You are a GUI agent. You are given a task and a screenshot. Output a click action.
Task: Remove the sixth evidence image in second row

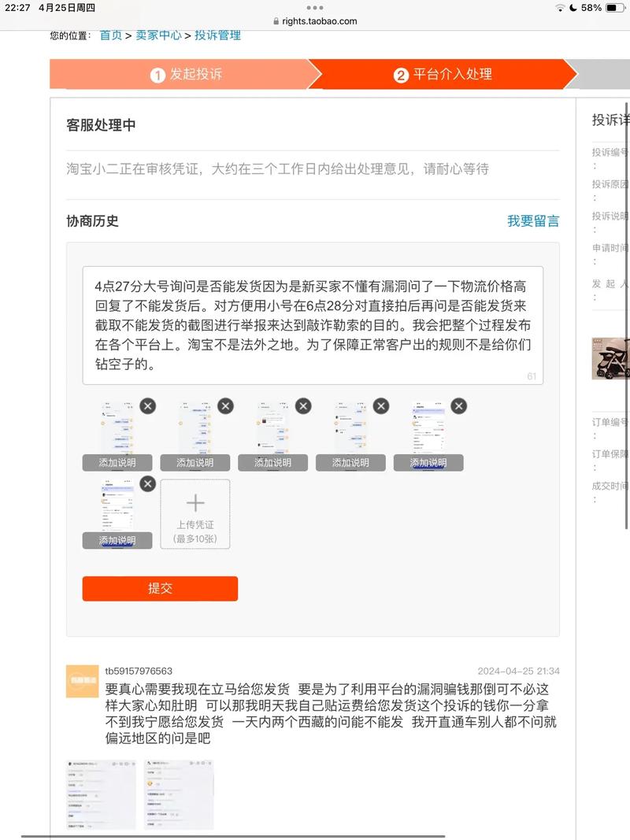(x=148, y=484)
